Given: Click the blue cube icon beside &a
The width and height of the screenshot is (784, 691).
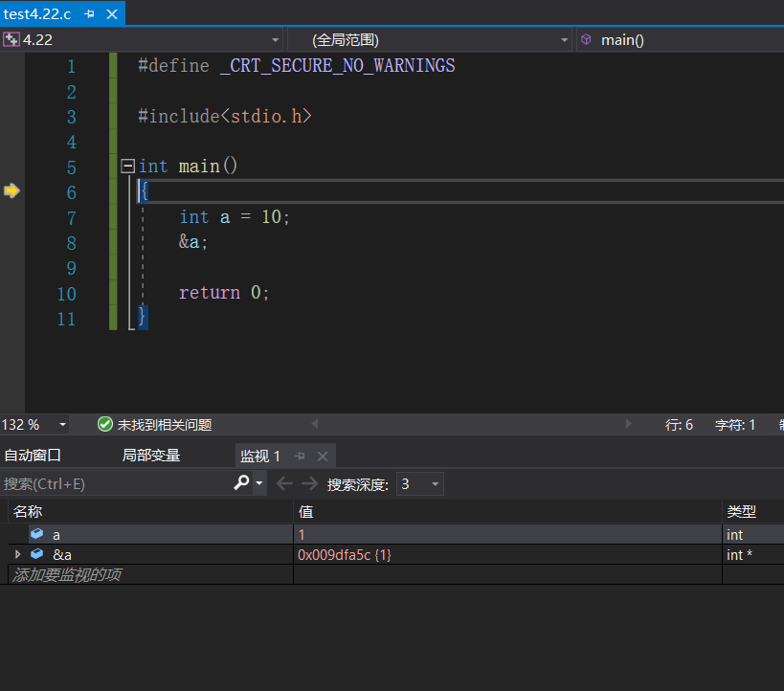Looking at the screenshot, I should (37, 553).
